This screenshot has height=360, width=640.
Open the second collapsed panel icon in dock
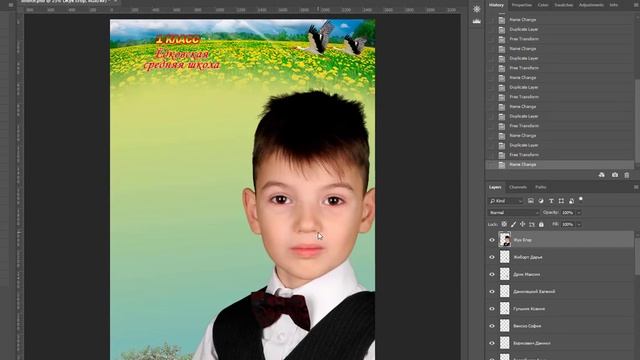point(476,21)
